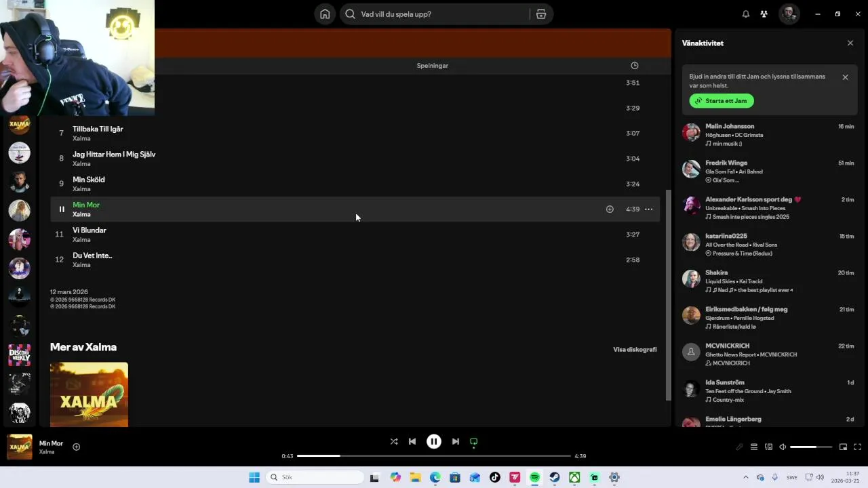Open Xbox app from the taskbar
This screenshot has height=488, width=868.
574,477
